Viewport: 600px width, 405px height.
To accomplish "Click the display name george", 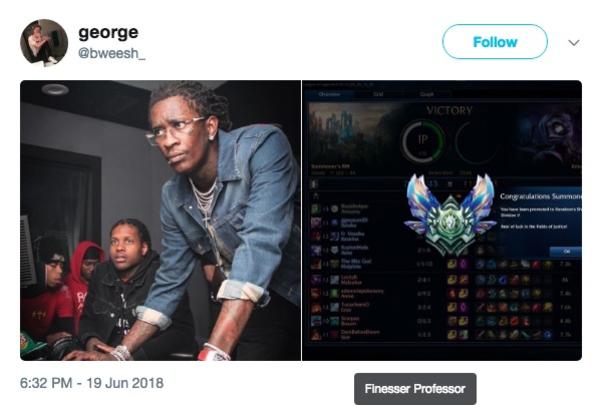I will [x=108, y=32].
